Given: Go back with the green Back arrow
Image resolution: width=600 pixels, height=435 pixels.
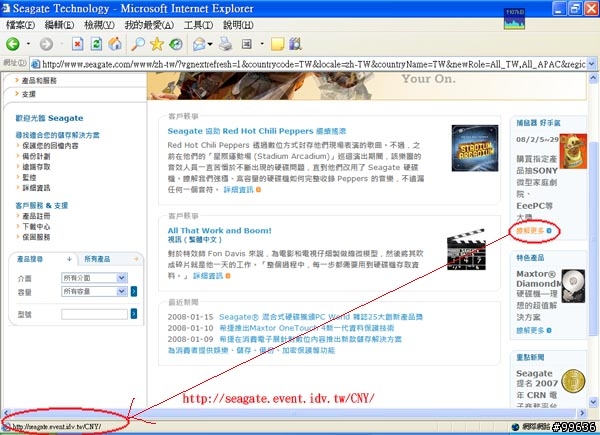Looking at the screenshot, I should pyautogui.click(x=13, y=44).
